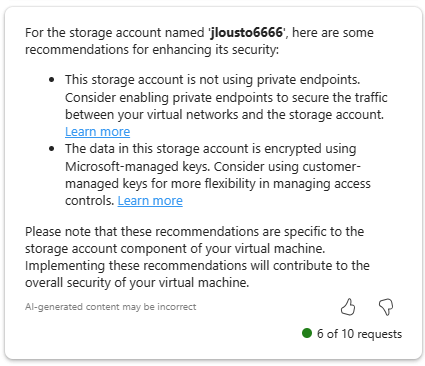Click the AI-generated content disclaimer text
Screen dimensions: 425x366
click(111, 307)
